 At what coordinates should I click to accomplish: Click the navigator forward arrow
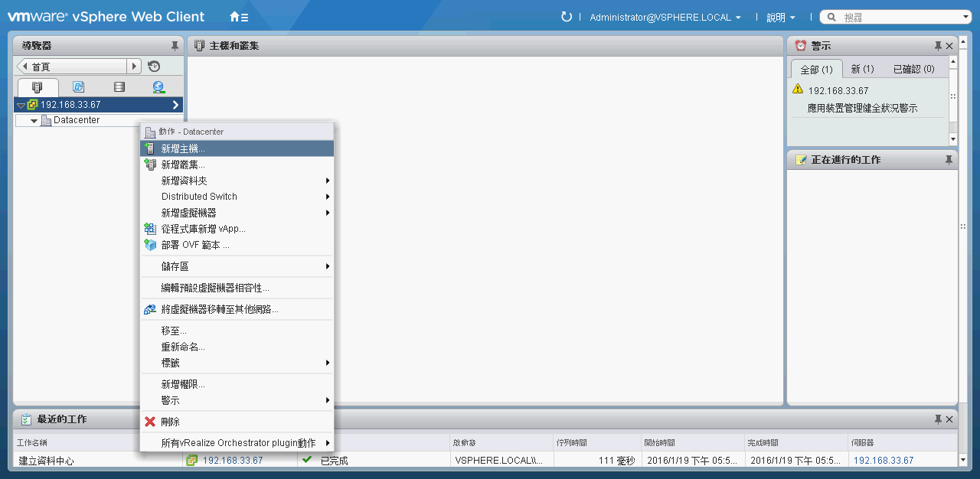(x=135, y=67)
